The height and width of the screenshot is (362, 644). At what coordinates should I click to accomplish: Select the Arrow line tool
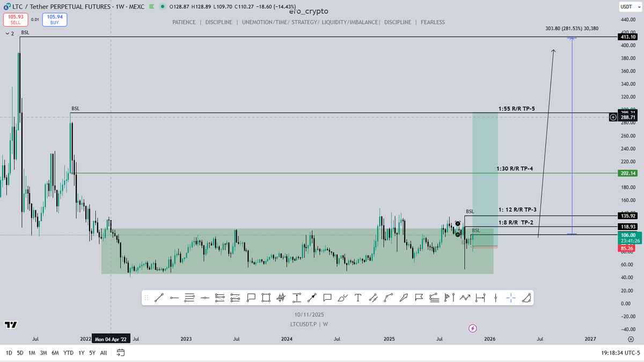pos(312,298)
